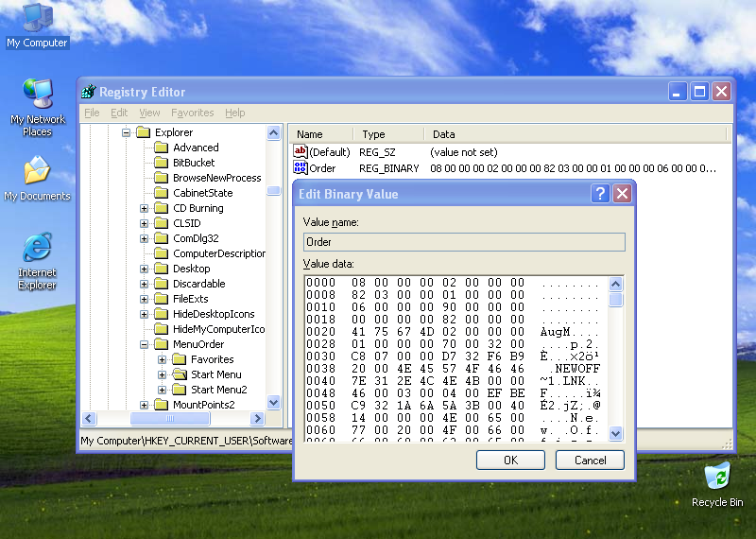Click the FileExts folder icon
The height and width of the screenshot is (539, 756).
(x=161, y=299)
